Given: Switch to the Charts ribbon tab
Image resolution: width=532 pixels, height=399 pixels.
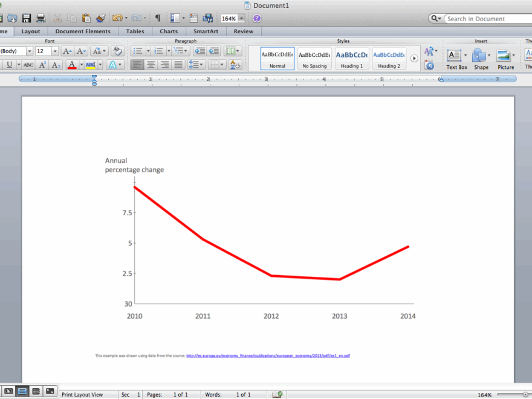Looking at the screenshot, I should click(x=169, y=31).
